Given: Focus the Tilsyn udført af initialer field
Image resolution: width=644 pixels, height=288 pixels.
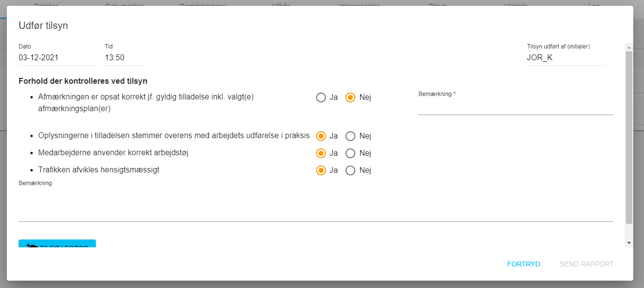Looking at the screenshot, I should (x=565, y=58).
